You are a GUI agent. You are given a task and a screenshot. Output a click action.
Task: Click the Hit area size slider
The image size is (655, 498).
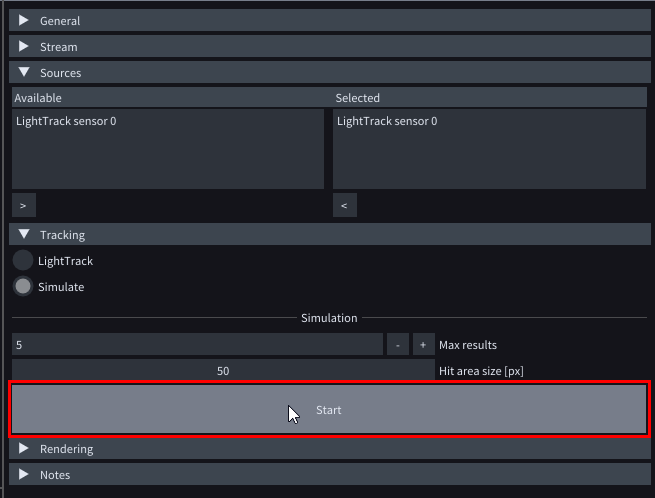coord(222,370)
